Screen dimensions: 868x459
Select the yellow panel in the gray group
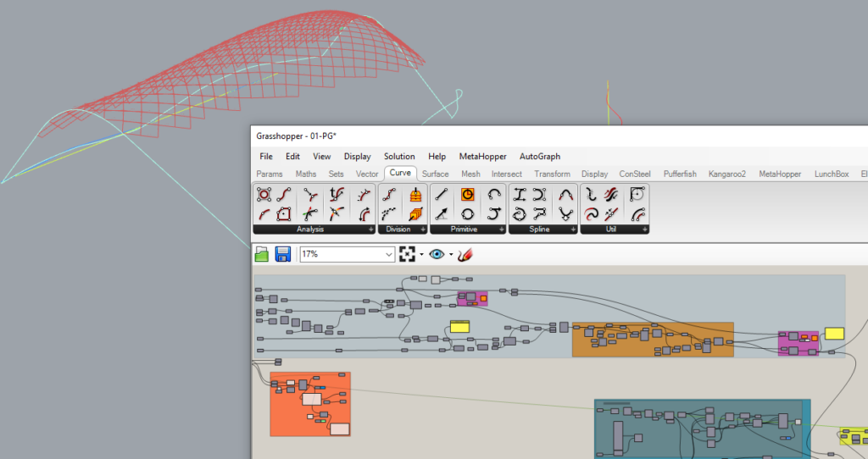point(459,326)
